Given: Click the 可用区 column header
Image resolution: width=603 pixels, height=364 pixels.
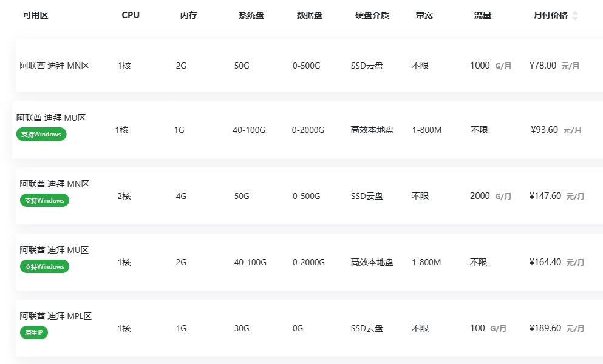Looking at the screenshot, I should point(35,15).
